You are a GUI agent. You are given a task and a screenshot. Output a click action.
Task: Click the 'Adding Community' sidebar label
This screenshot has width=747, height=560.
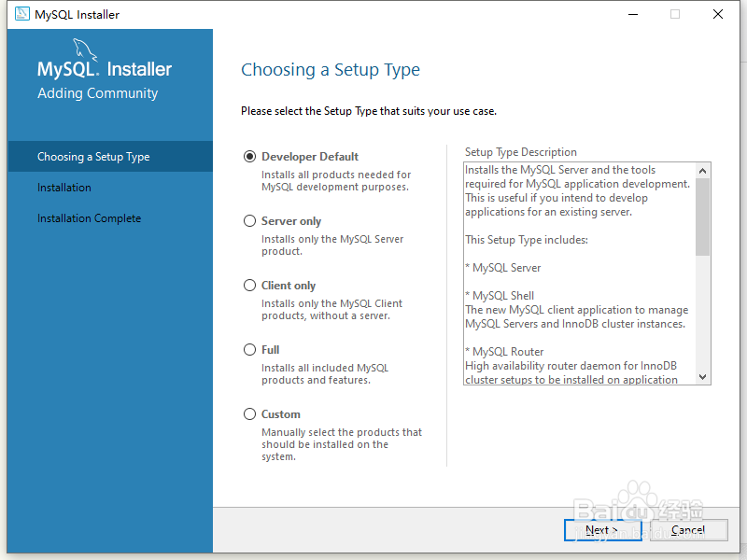[x=97, y=92]
